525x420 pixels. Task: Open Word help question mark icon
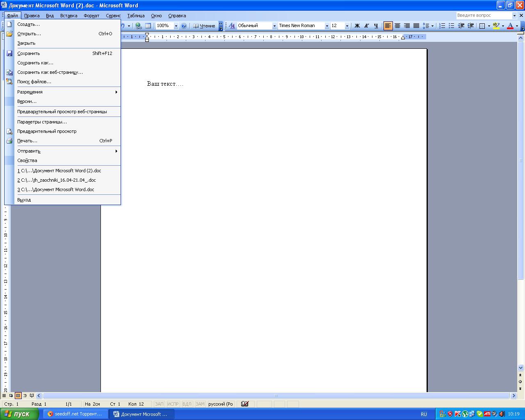[x=184, y=26]
